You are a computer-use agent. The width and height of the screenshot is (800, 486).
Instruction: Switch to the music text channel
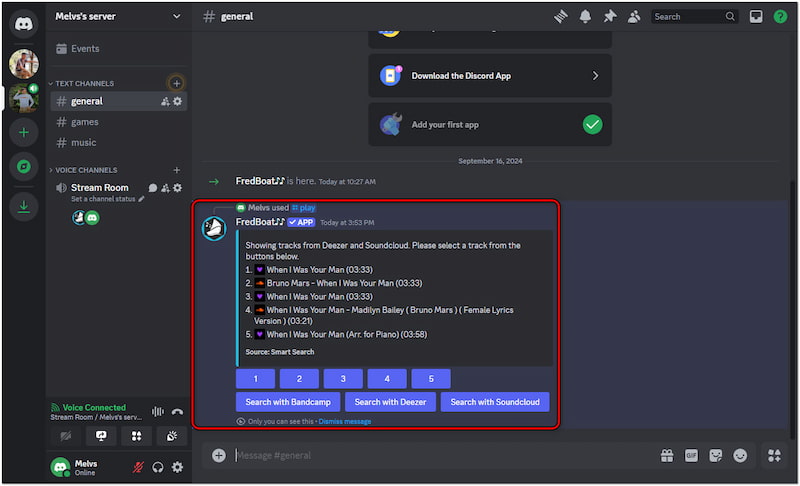[x=83, y=143]
